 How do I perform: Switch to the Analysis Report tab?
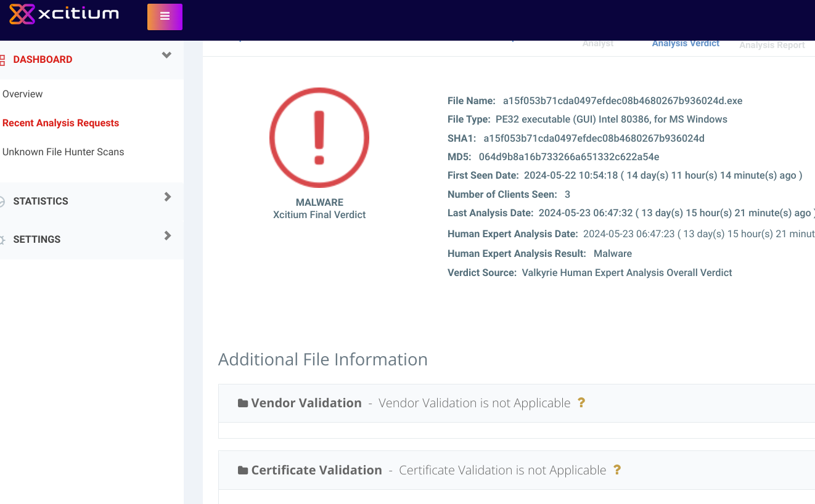pos(772,45)
